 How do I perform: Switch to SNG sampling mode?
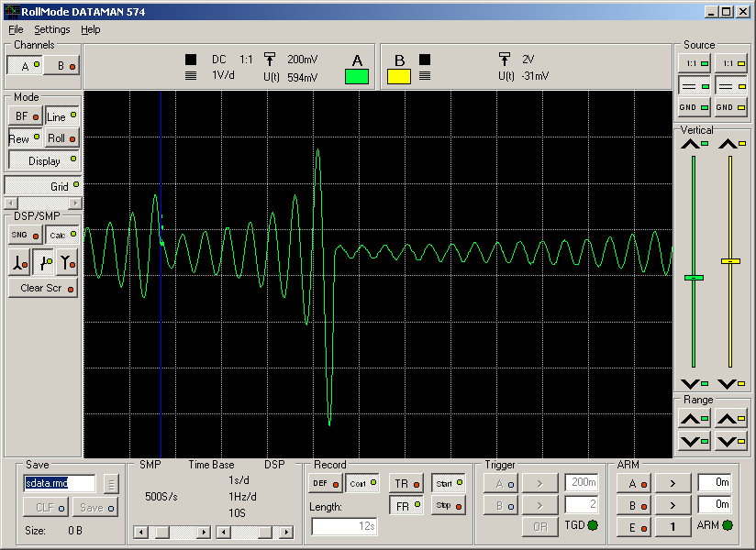tap(24, 235)
